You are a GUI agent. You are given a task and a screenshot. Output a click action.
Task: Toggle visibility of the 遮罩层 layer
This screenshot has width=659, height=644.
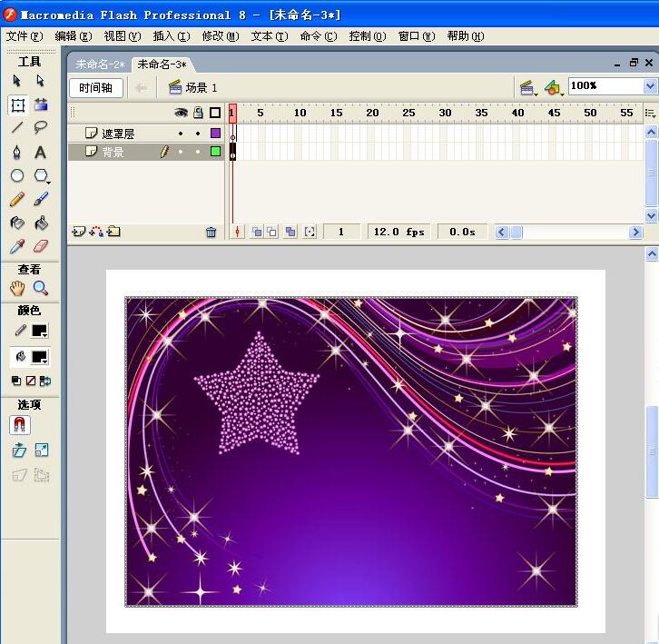181,134
